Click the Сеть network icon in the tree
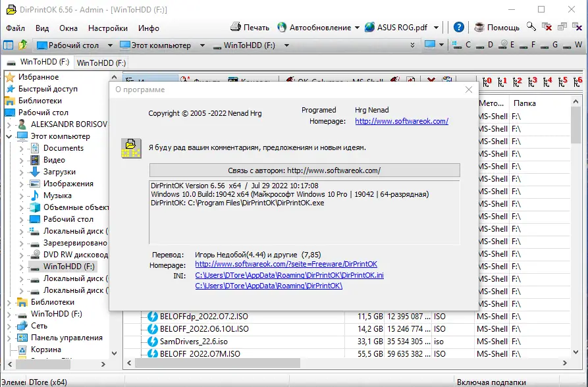Viewport: 588px width, 387px height. (x=22, y=326)
